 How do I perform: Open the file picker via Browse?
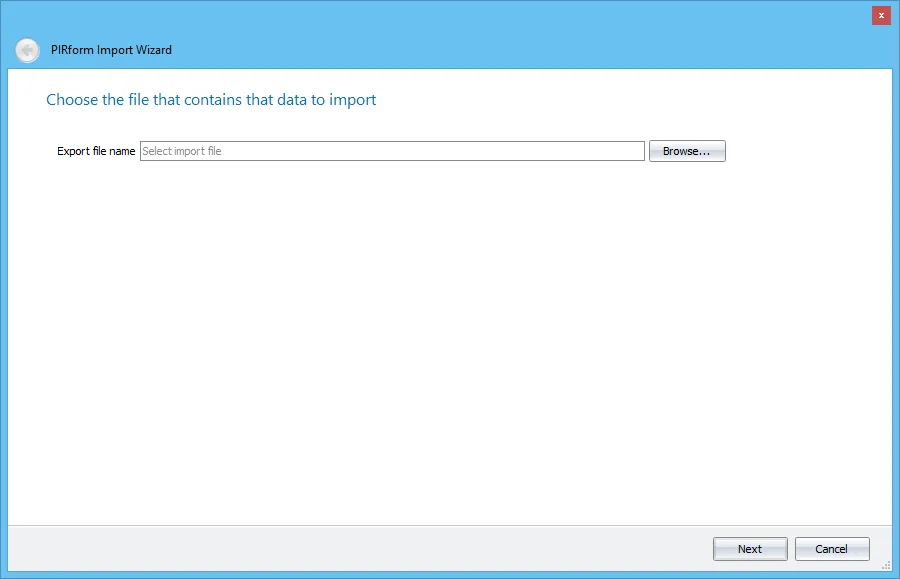point(686,150)
